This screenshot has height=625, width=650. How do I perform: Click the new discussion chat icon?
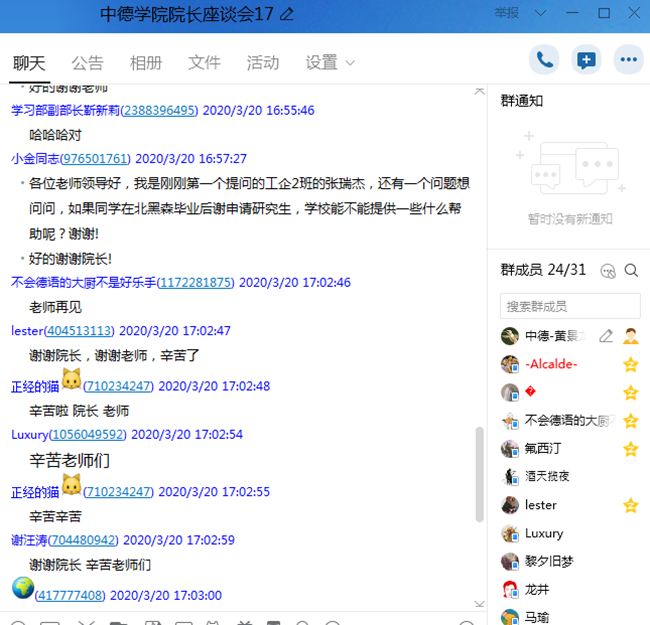[586, 60]
